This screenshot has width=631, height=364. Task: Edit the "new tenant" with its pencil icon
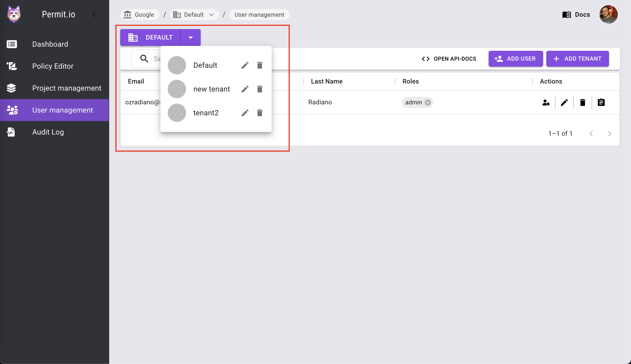click(245, 89)
